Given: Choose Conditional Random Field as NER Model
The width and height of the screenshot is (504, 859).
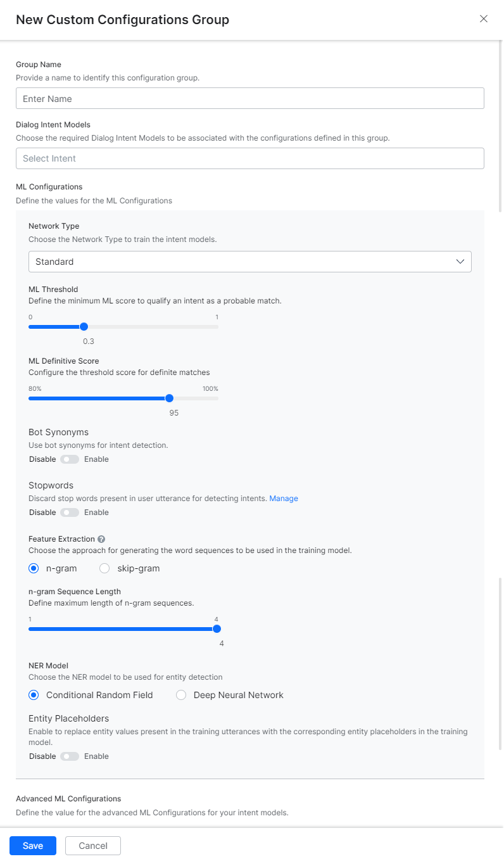Looking at the screenshot, I should click(34, 695).
